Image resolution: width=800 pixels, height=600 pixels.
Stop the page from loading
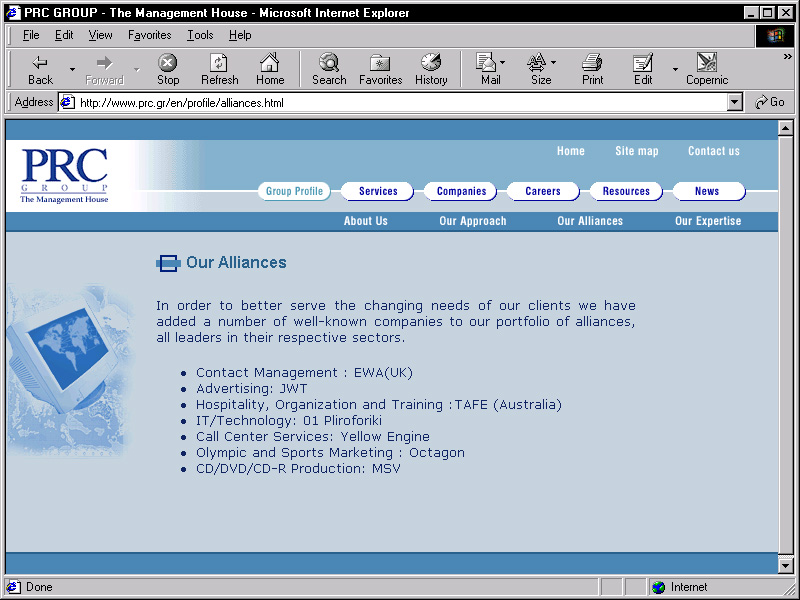[168, 69]
